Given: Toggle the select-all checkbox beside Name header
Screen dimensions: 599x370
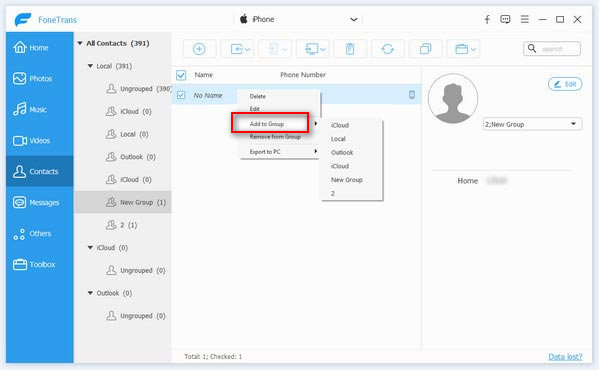Looking at the screenshot, I should coord(181,75).
